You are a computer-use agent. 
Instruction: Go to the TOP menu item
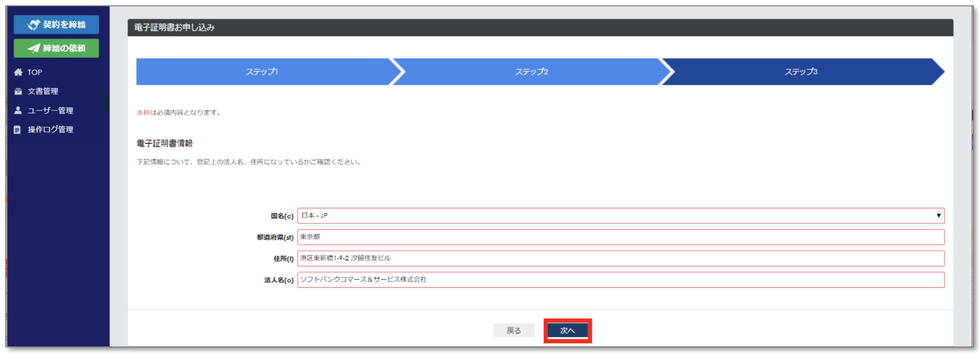[x=35, y=72]
